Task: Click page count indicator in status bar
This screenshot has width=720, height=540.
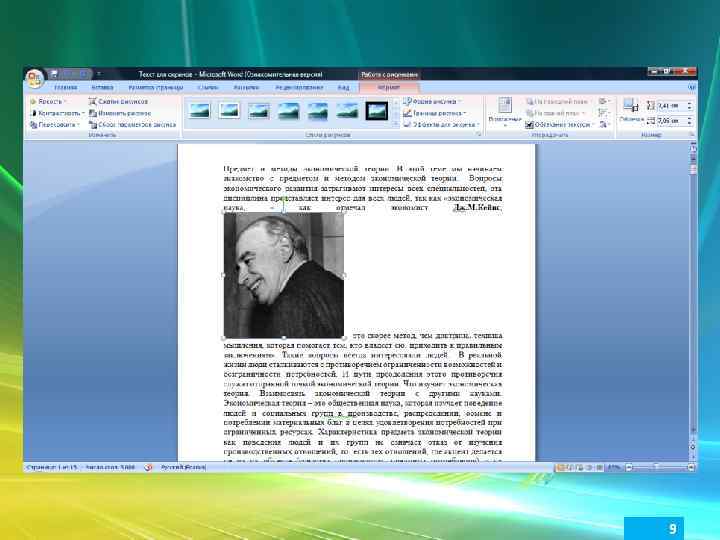Action: click(51, 467)
